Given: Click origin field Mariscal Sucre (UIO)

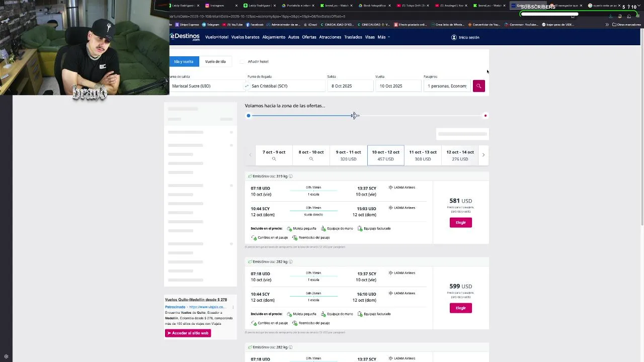Looking at the screenshot, I should point(207,86).
